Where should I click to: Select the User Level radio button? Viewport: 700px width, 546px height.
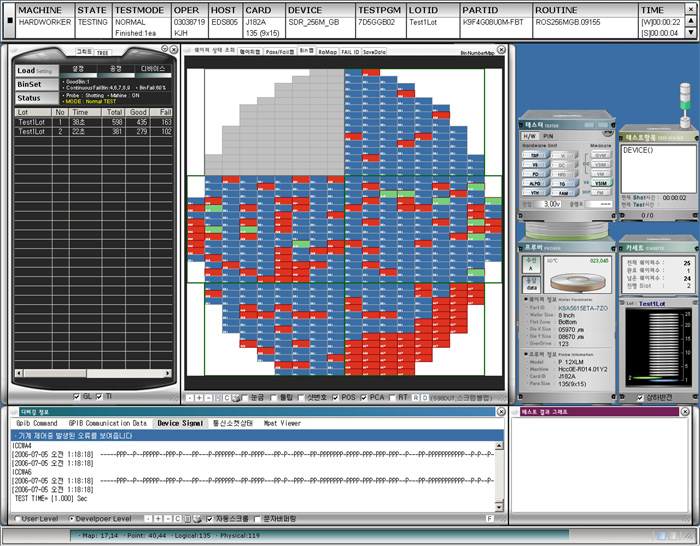(x=17, y=519)
